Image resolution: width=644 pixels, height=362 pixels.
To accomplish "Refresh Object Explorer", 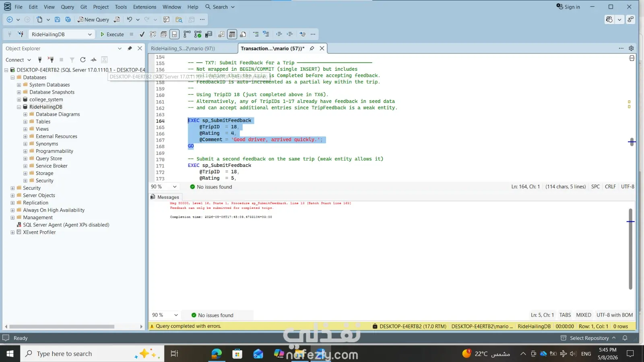I will coord(83,60).
